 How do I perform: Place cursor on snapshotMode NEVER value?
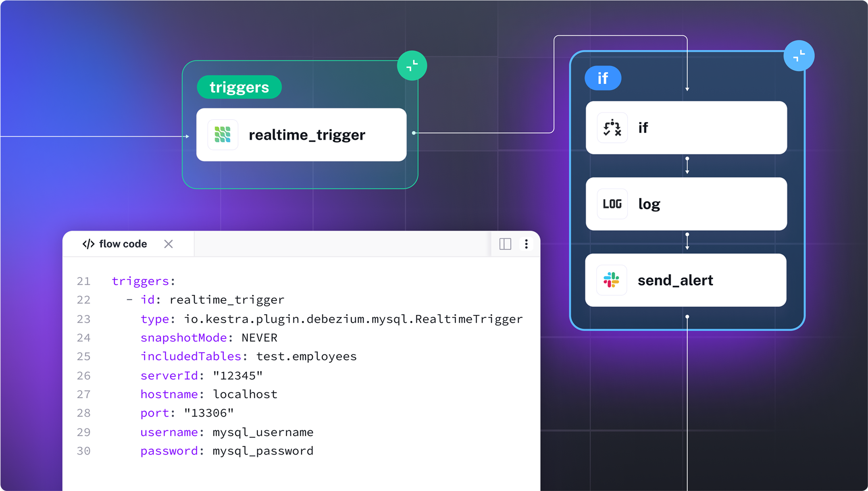pyautogui.click(x=259, y=338)
